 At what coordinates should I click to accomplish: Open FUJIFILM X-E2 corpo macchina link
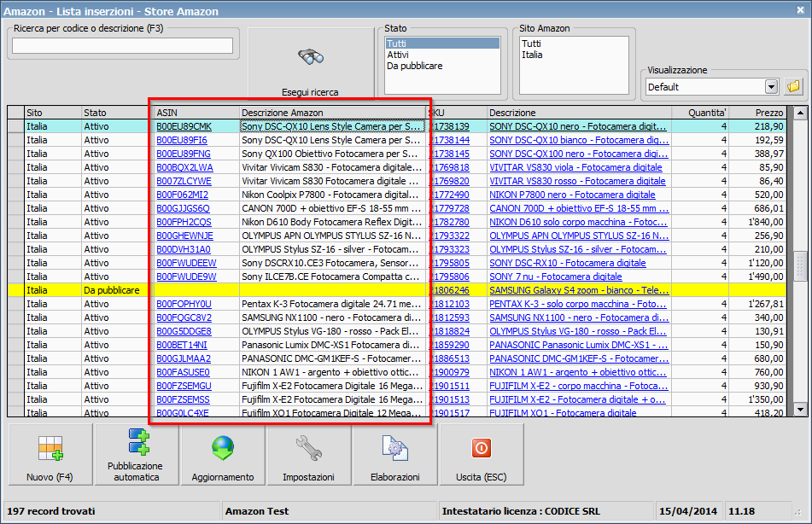click(578, 387)
